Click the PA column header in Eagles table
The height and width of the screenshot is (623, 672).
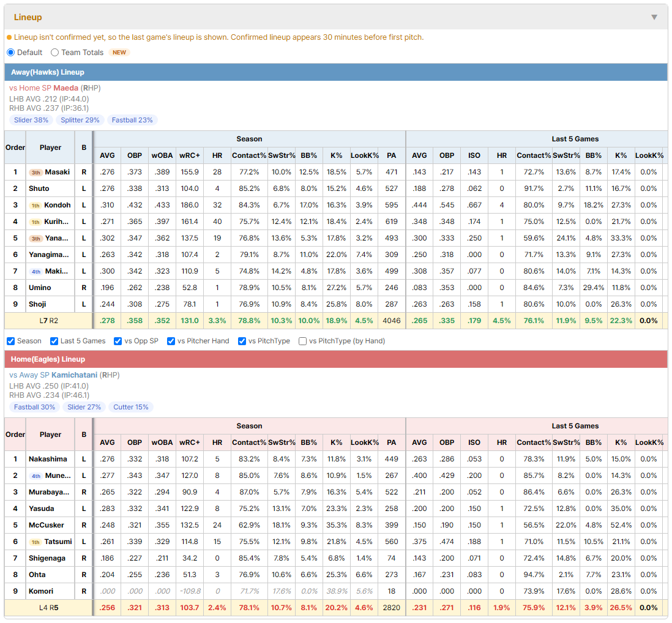[x=391, y=442]
